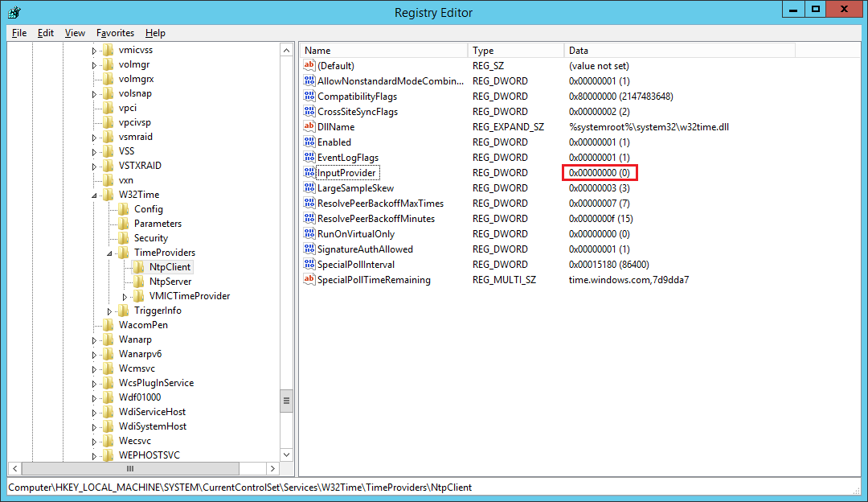Click the DWORD icon beside SignatureAuthAllowed

point(309,249)
